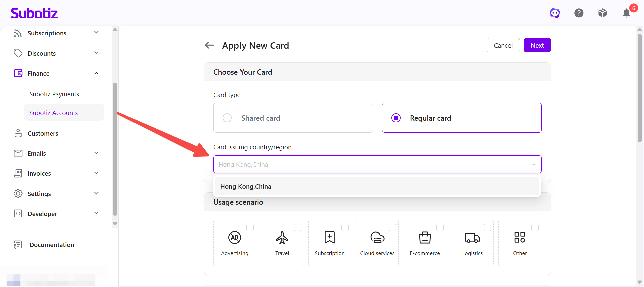Check the Travel scenario checkbox
Viewport: 644px width, 287px height.
pyautogui.click(x=298, y=227)
